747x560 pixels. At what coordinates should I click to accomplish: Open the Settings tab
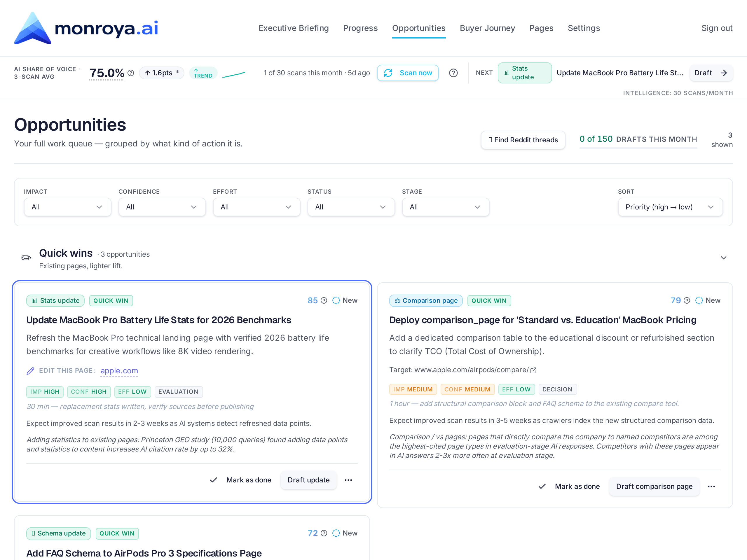(x=584, y=28)
